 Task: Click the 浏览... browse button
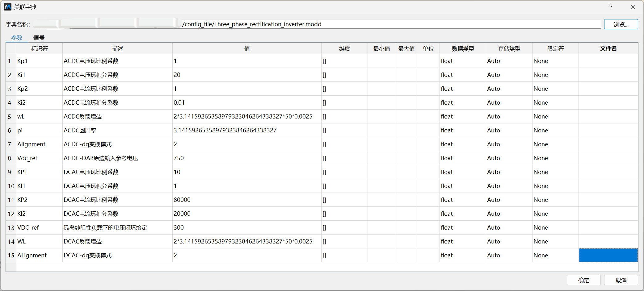(621, 24)
